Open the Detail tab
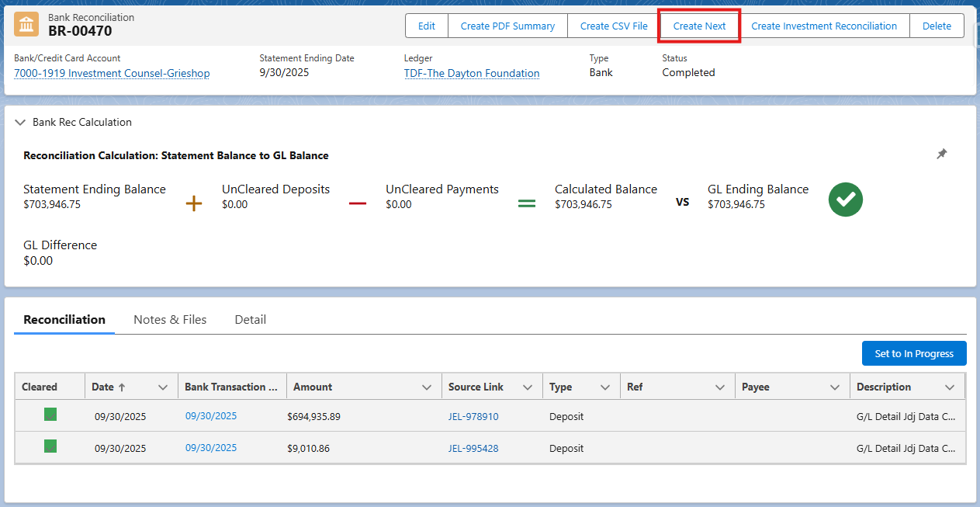This screenshot has width=980, height=507. 250,320
